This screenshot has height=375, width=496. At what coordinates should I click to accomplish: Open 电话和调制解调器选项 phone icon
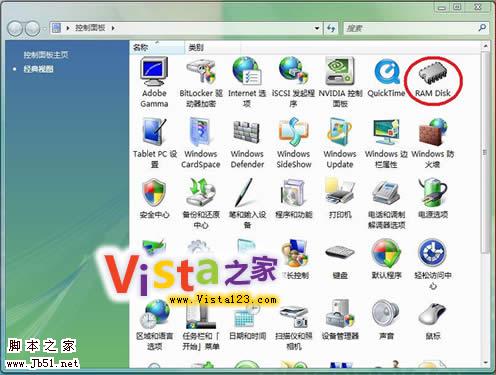coord(387,193)
